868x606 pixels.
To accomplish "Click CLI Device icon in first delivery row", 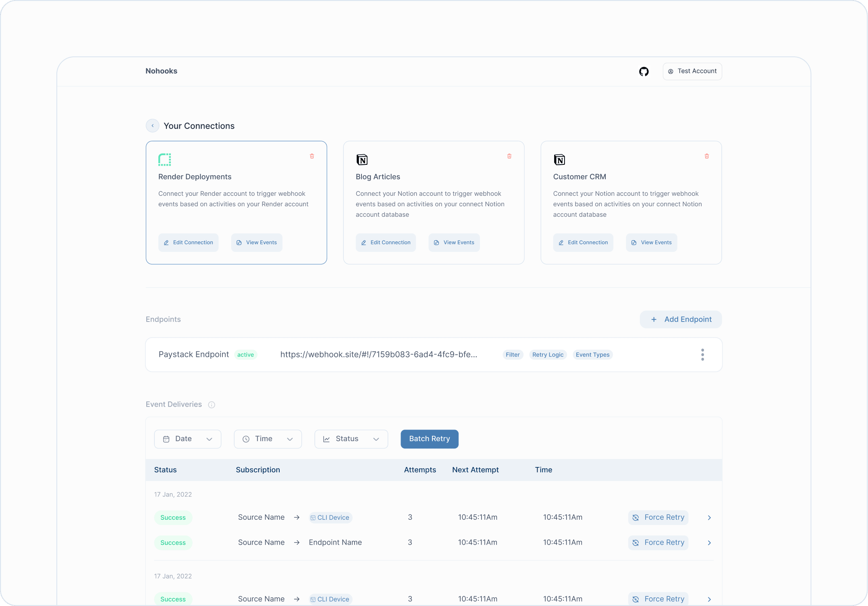I will point(314,517).
